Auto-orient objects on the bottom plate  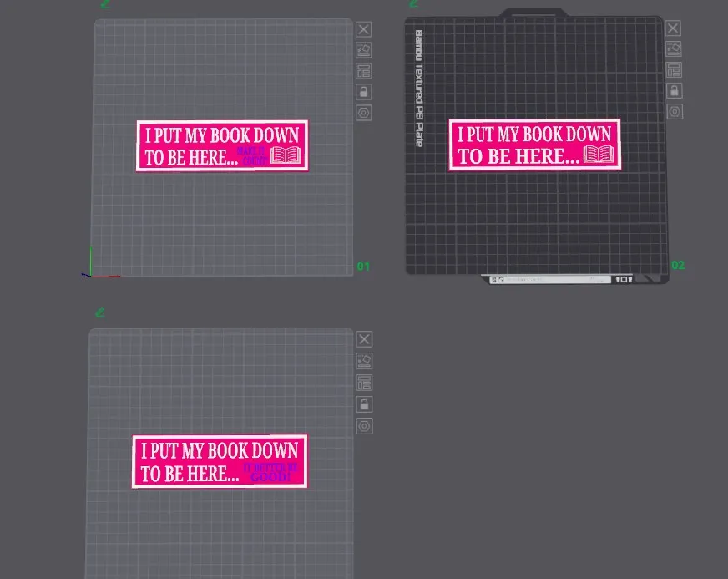pos(364,361)
